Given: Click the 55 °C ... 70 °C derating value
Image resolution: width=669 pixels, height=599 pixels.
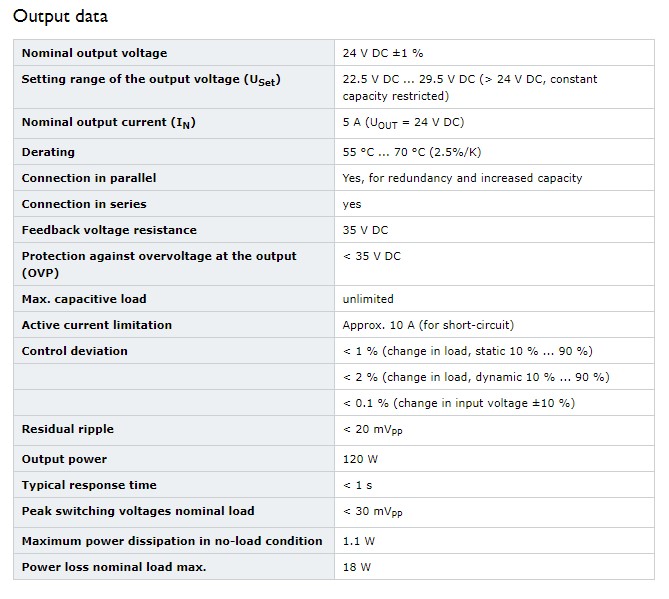Looking at the screenshot, I should pos(412,152).
